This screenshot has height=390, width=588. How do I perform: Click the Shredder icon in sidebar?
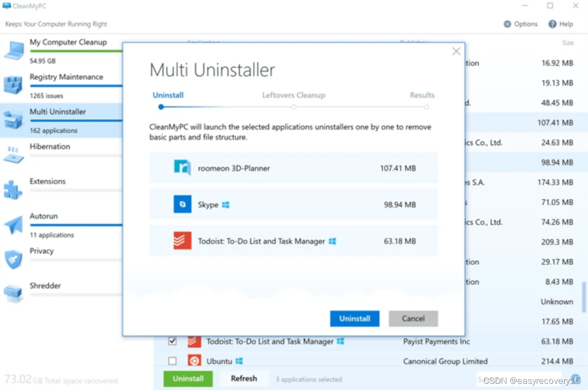click(x=13, y=294)
